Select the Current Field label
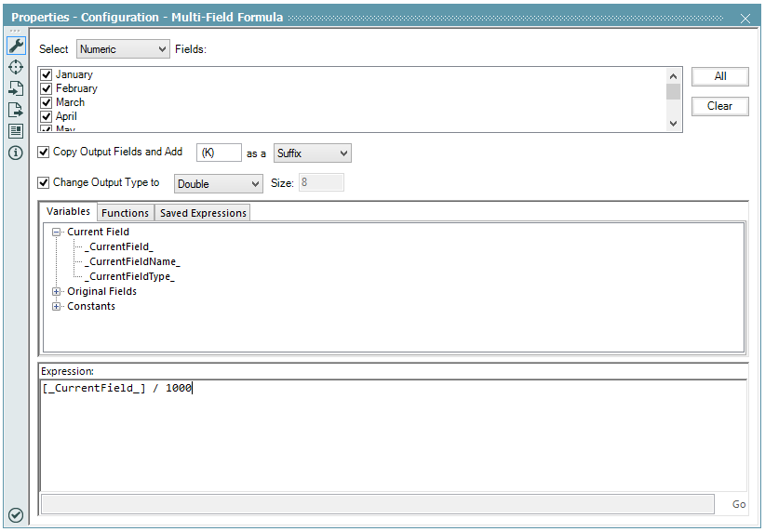The width and height of the screenshot is (765, 532). (x=98, y=233)
